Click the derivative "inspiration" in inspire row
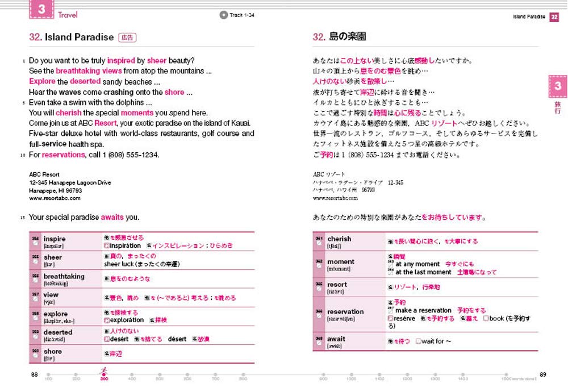The image size is (568, 392). 125,245
